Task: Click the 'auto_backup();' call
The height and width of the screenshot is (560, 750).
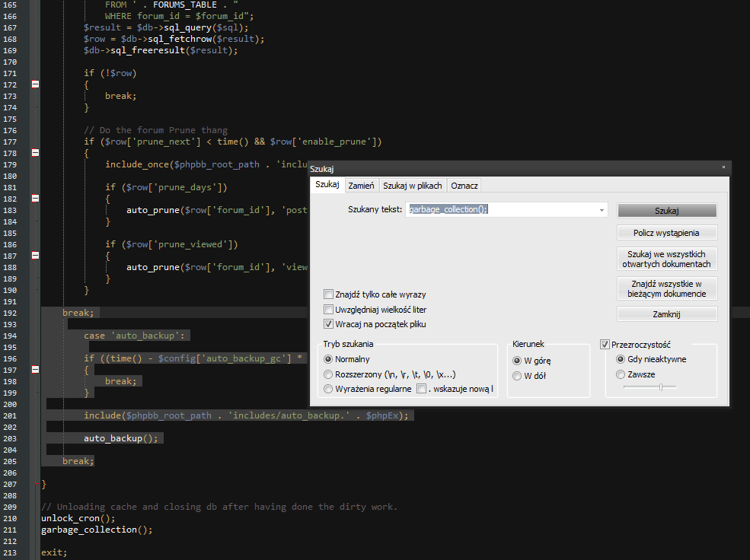Action: [x=120, y=438]
